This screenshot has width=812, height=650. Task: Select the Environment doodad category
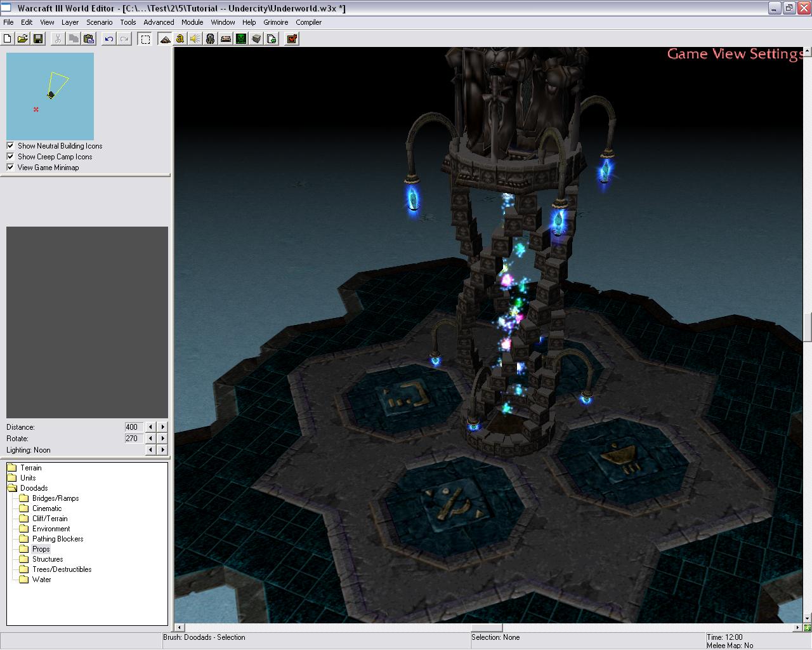pyautogui.click(x=51, y=529)
